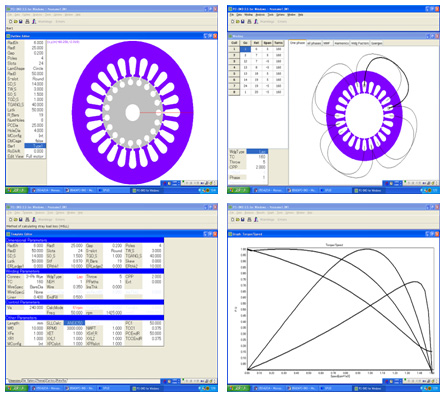Open the MMF tab in Winding window

tap(327, 43)
